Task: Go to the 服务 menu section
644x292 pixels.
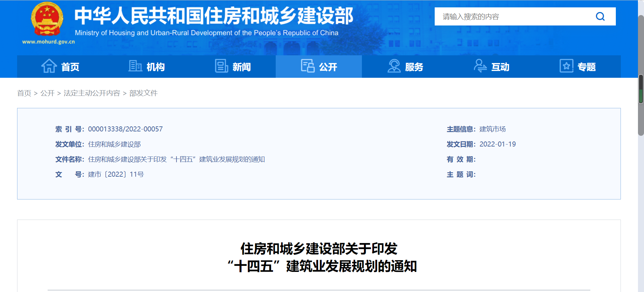Action: (x=414, y=67)
